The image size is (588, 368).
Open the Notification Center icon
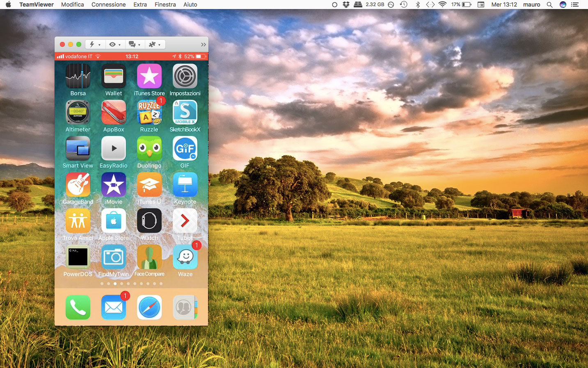[x=575, y=5]
